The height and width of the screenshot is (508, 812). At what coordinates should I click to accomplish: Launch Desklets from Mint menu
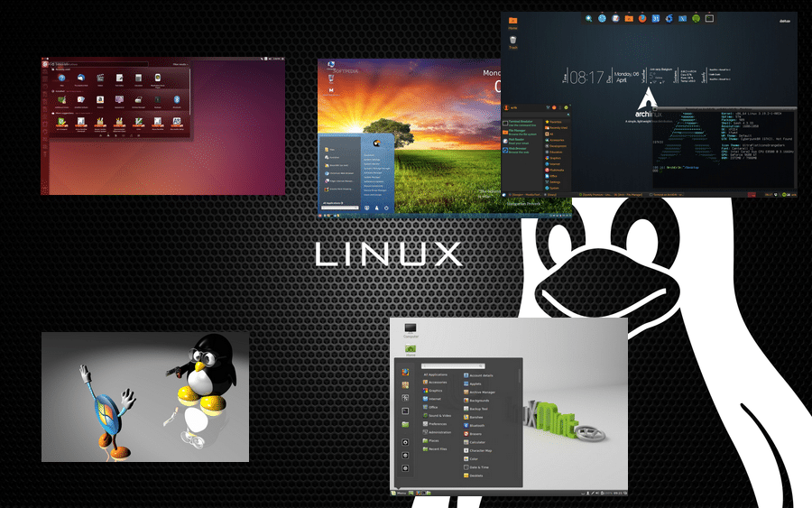pos(474,476)
